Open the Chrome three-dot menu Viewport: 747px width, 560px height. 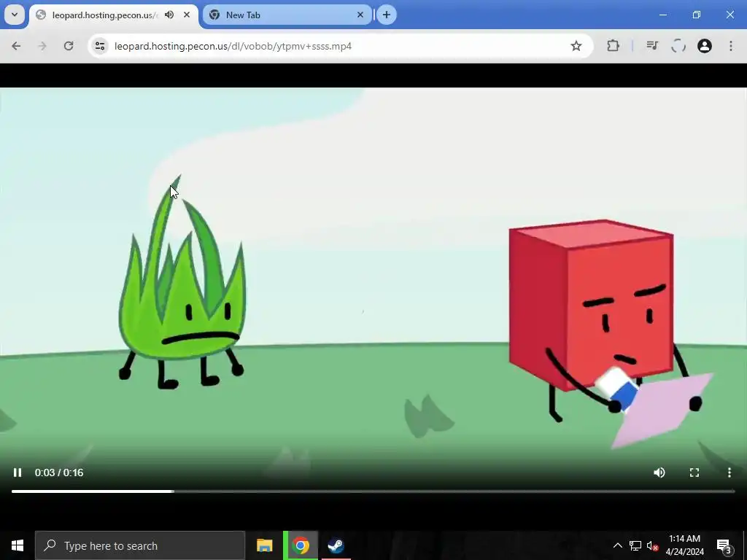pos(731,46)
